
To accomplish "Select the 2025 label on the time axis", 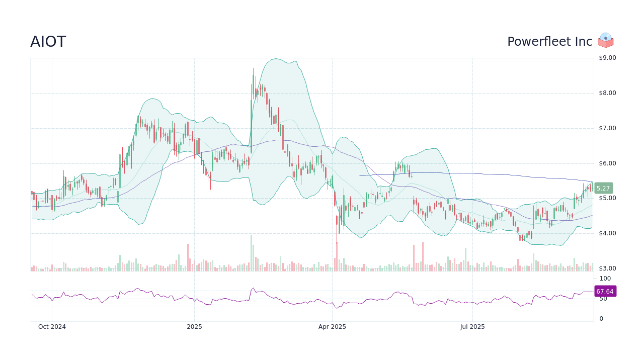I will (194, 327).
